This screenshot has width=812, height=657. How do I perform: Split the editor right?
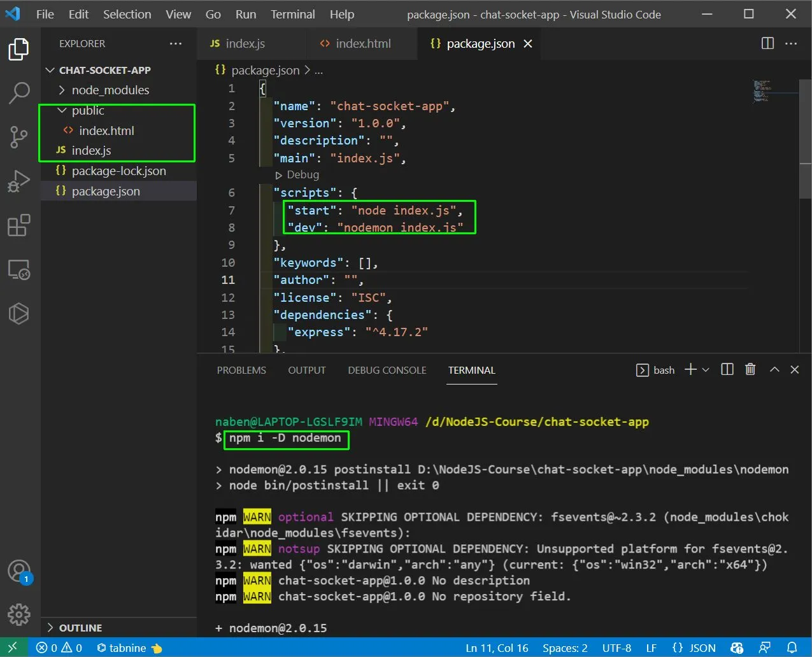pos(767,43)
